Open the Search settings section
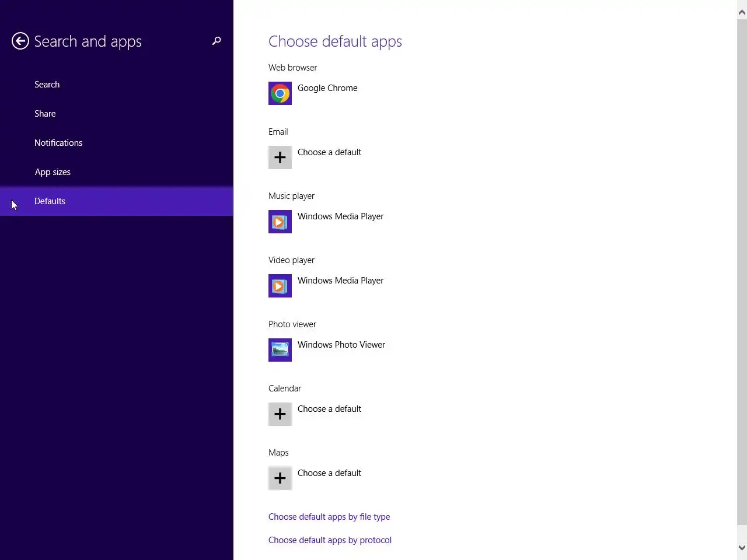The image size is (747, 560). [117, 85]
